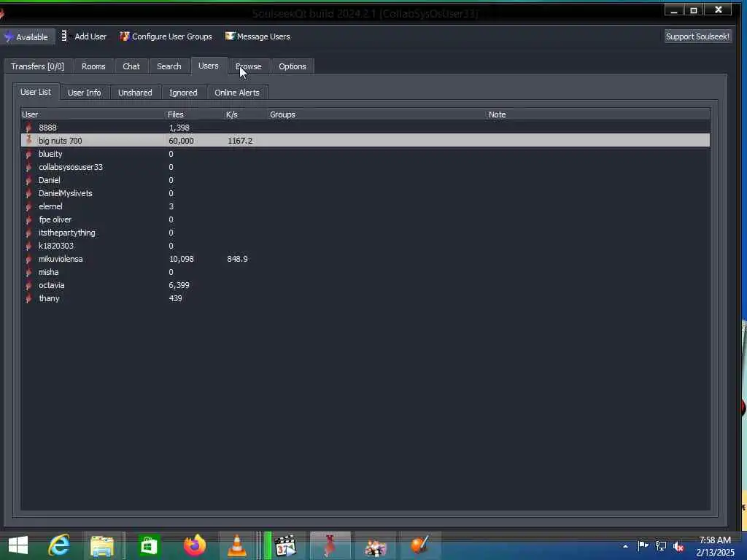Click Message Users button
This screenshot has width=747, height=560.
(258, 36)
